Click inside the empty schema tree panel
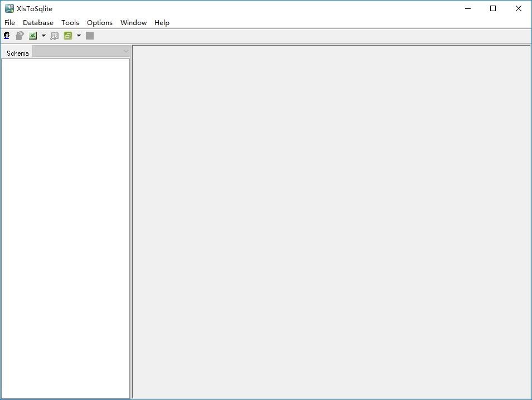The width and height of the screenshot is (532, 400). [x=65, y=228]
